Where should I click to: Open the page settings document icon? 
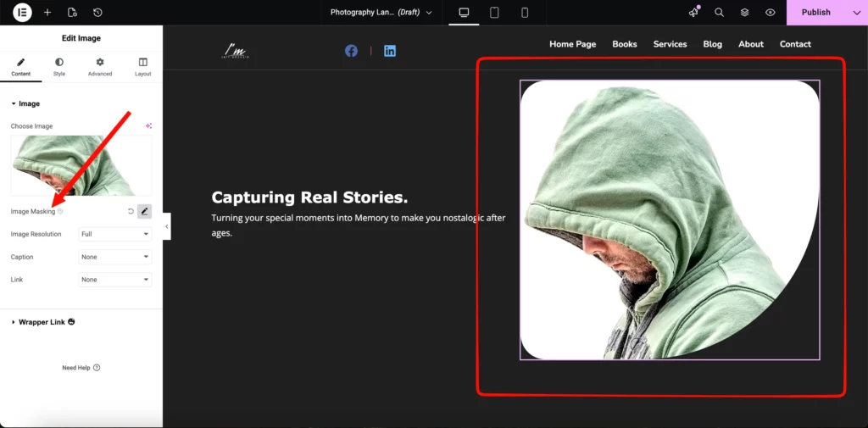72,12
